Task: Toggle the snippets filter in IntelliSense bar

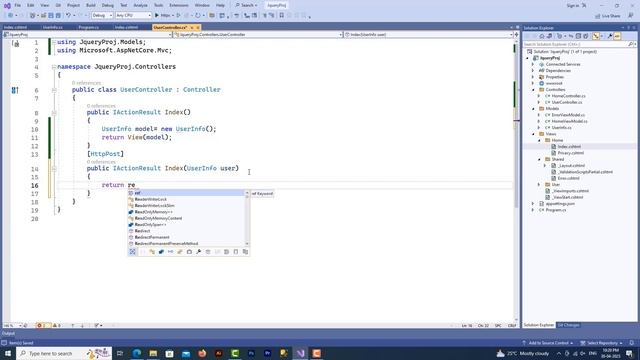Action: pyautogui.click(x=236, y=252)
